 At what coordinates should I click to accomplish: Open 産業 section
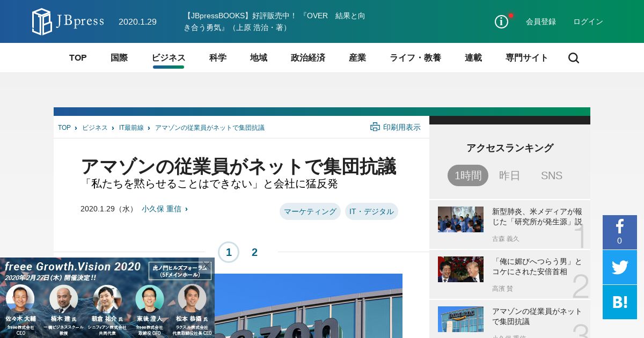(357, 58)
